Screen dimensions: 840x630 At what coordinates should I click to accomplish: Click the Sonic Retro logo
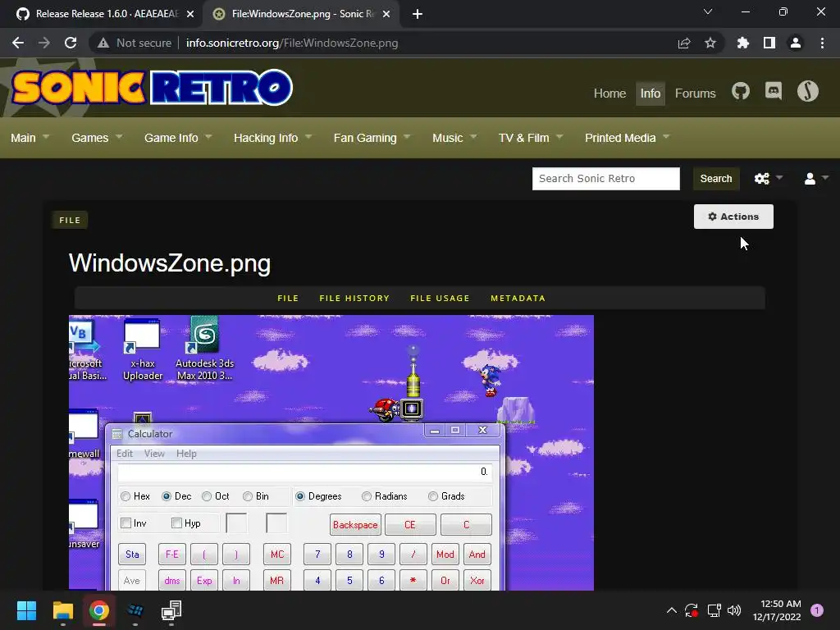coord(152,87)
